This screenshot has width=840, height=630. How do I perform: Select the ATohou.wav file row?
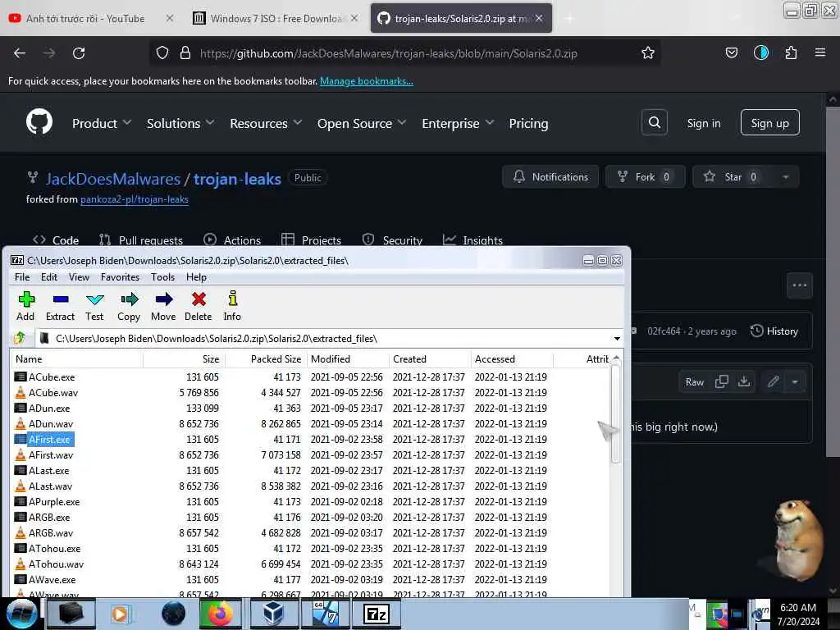(x=310, y=564)
